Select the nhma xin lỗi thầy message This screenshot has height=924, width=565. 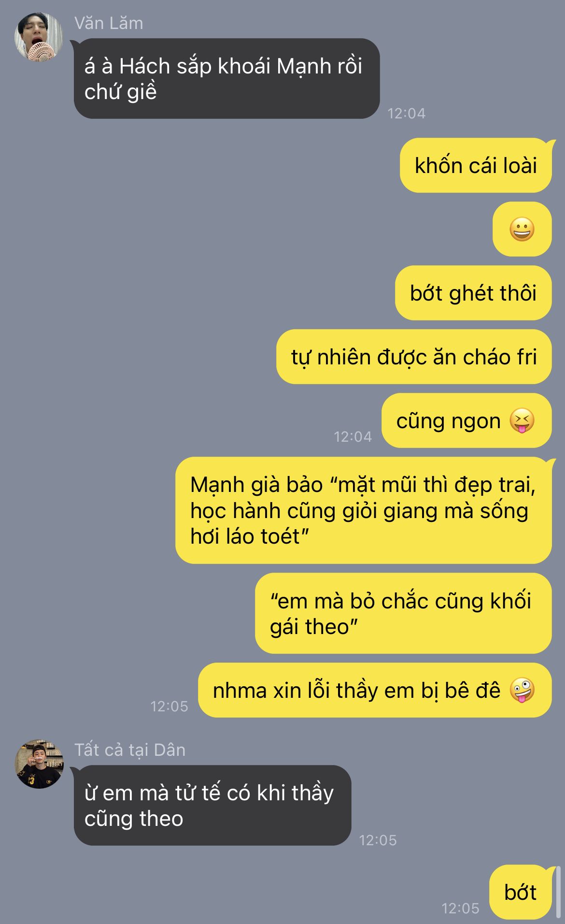375,690
